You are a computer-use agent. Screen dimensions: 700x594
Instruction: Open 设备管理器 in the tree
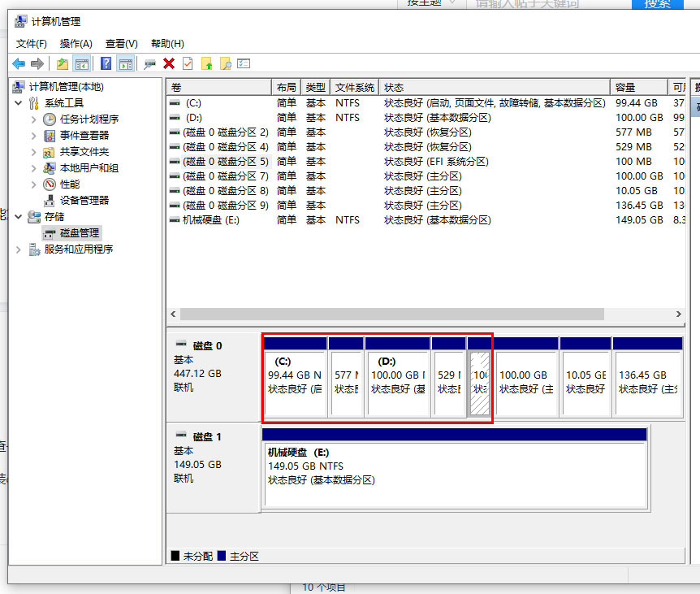click(84, 201)
